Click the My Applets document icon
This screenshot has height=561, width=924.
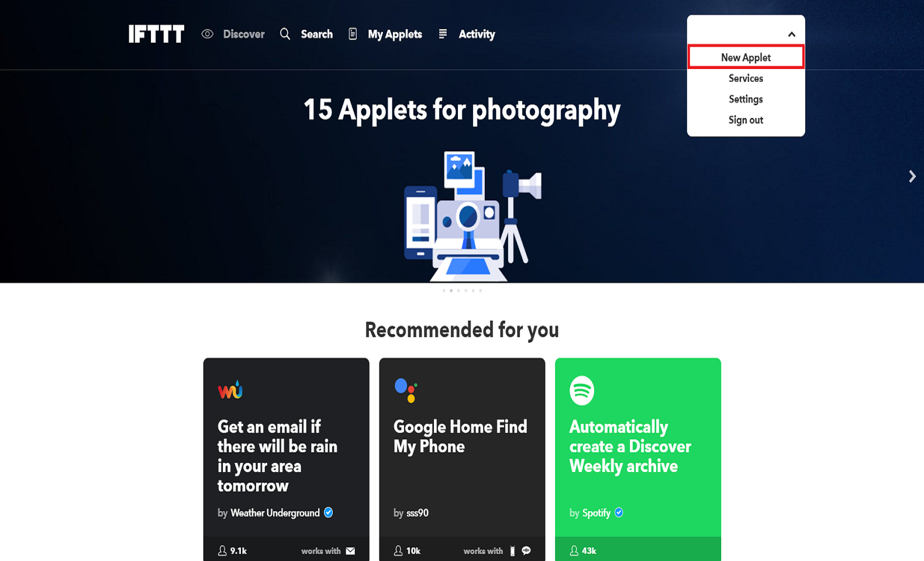[x=353, y=34]
